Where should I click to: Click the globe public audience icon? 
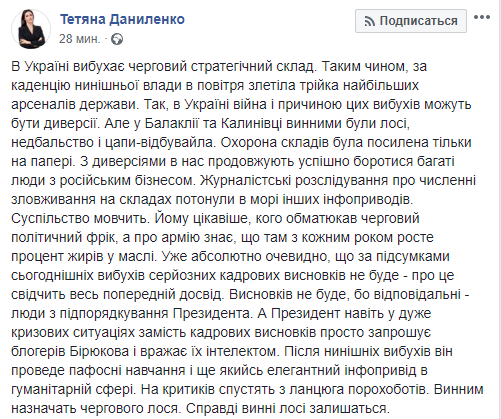pos(117,39)
